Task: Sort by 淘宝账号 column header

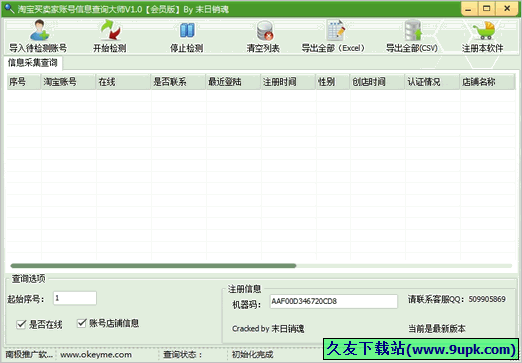Action: pos(69,82)
